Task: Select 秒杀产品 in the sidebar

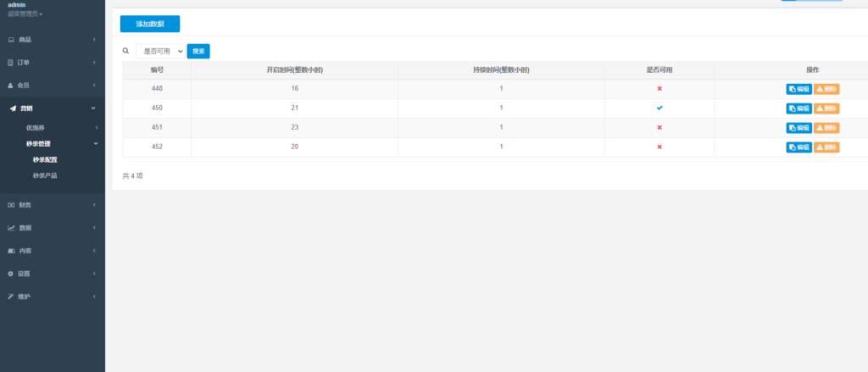Action: click(45, 175)
